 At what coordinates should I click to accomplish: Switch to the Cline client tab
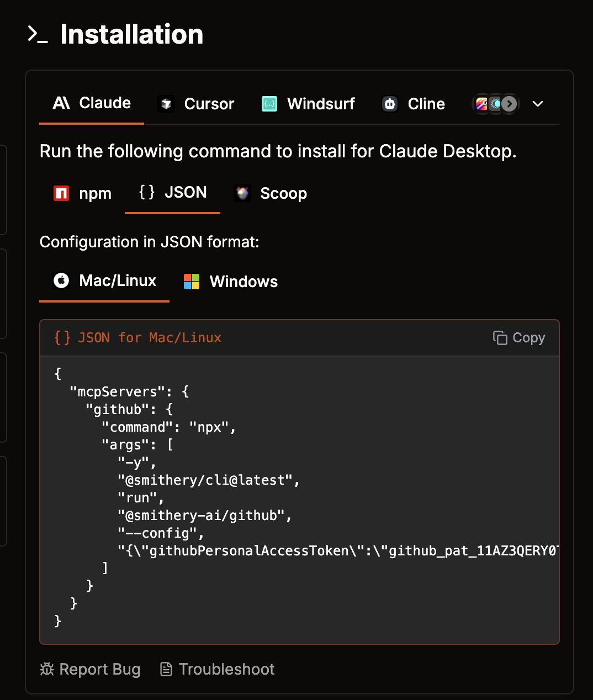413,104
